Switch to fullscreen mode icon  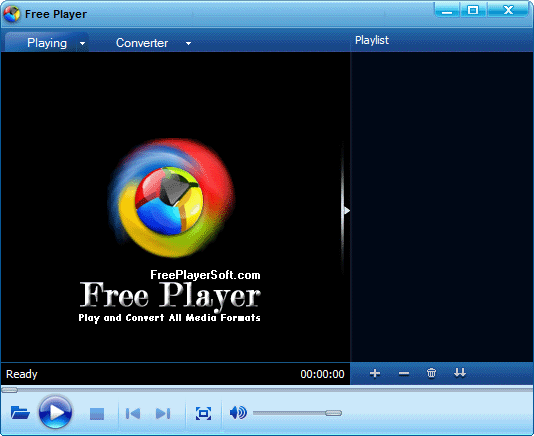(x=203, y=414)
